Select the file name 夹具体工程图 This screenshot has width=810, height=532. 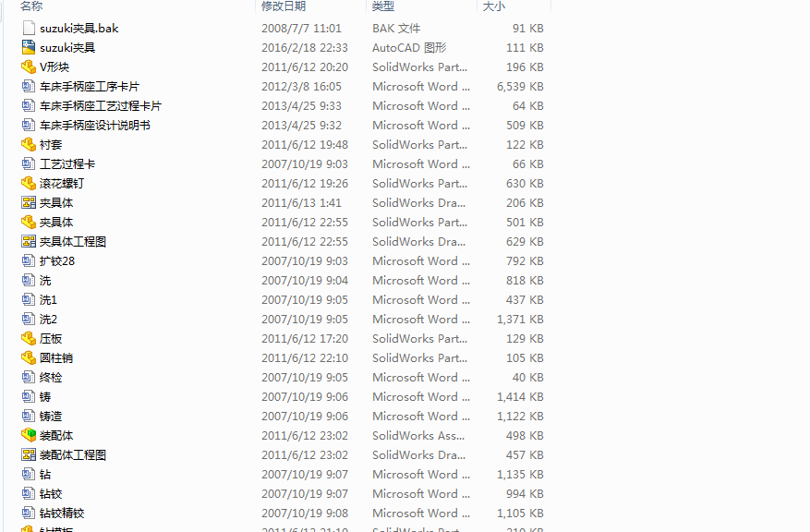coord(73,241)
